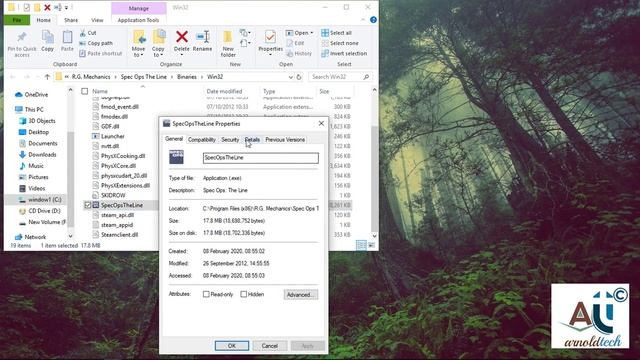Switch to the Share ribbon tab

point(71,20)
